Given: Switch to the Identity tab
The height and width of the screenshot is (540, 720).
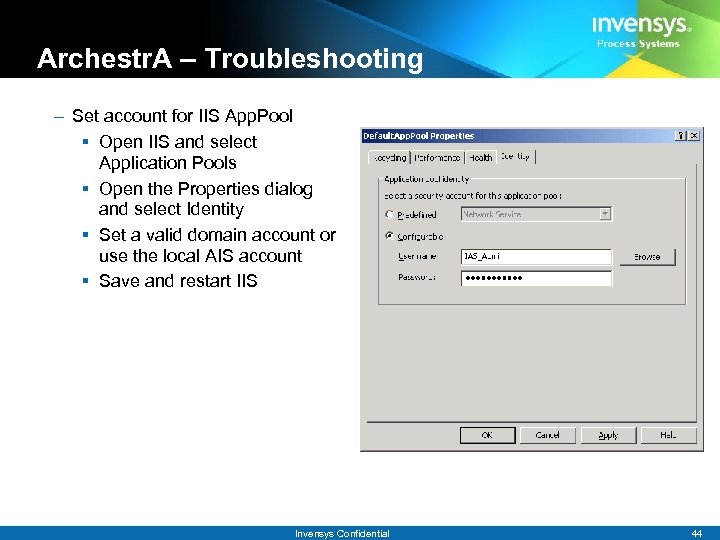Looking at the screenshot, I should tap(516, 156).
